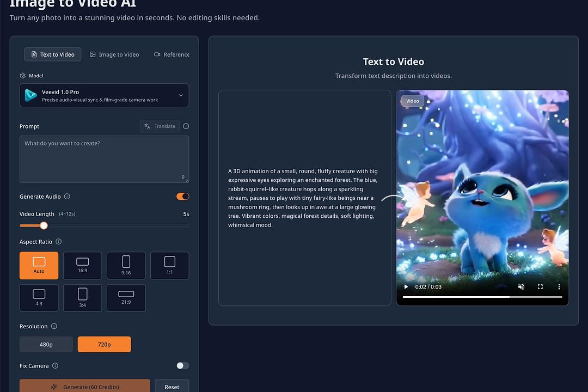Viewport: 588px width, 392px height.
Task: Enable the Fix Camera switch
Action: point(182,365)
